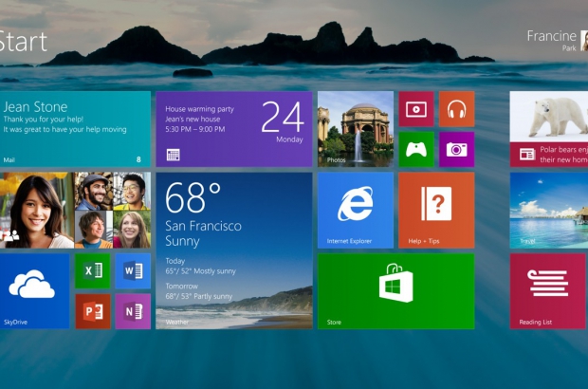Launch the Word tile
This screenshot has height=389, width=588.
(x=133, y=270)
